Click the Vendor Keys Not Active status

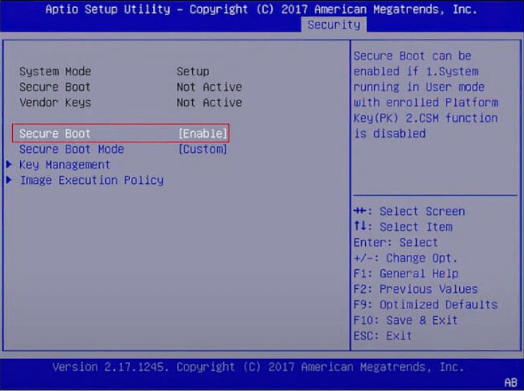(x=209, y=103)
